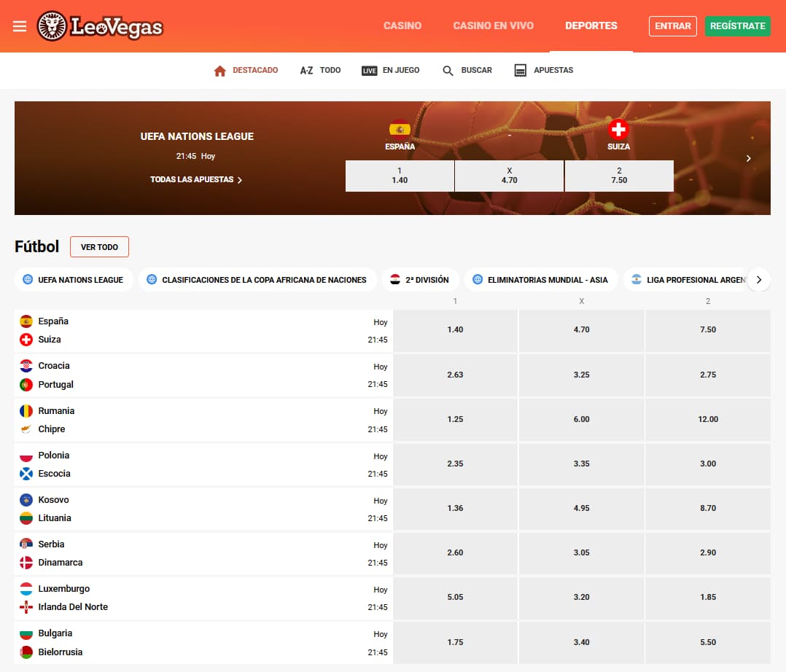Click the Buscar search icon
Image resolution: width=786 pixels, height=672 pixels.
(x=447, y=70)
